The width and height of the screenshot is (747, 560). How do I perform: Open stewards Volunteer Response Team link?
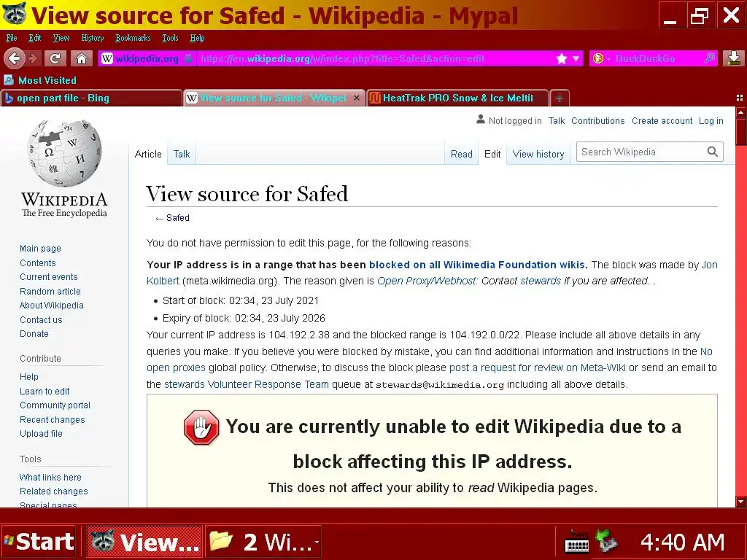247,384
